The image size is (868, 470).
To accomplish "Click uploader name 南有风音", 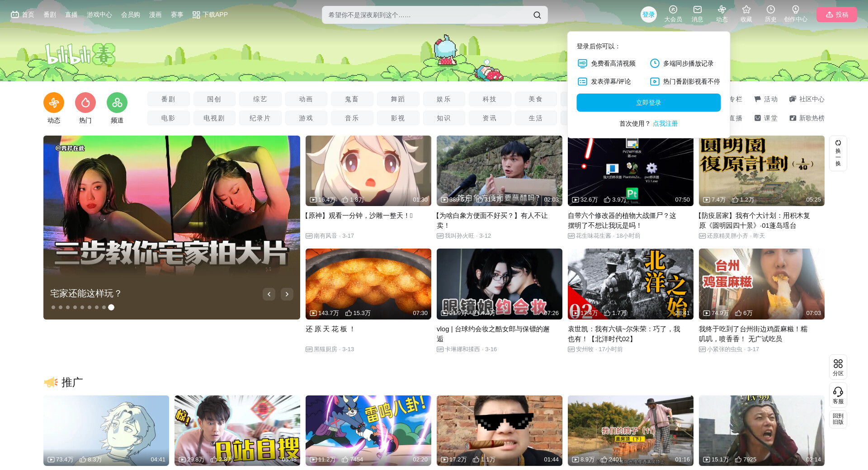I will coord(325,236).
